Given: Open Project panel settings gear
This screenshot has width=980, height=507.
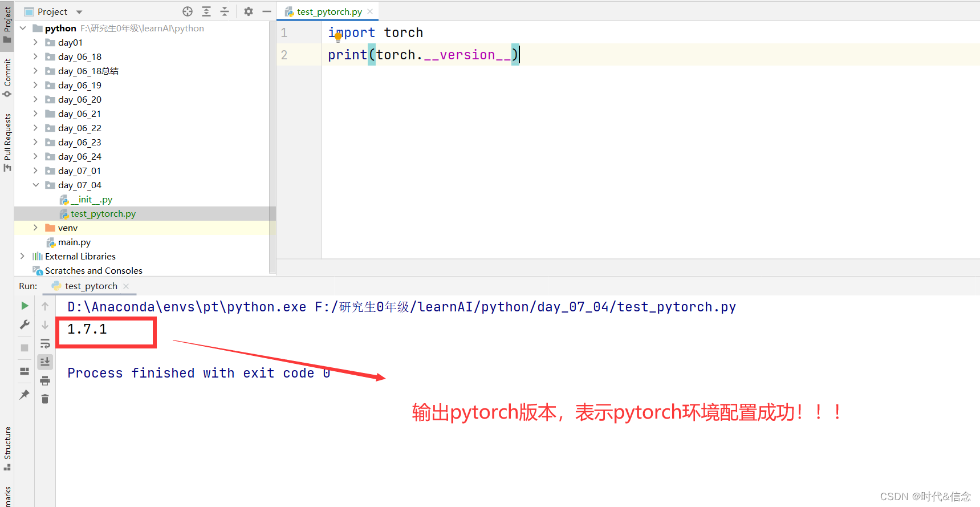Looking at the screenshot, I should pos(249,11).
